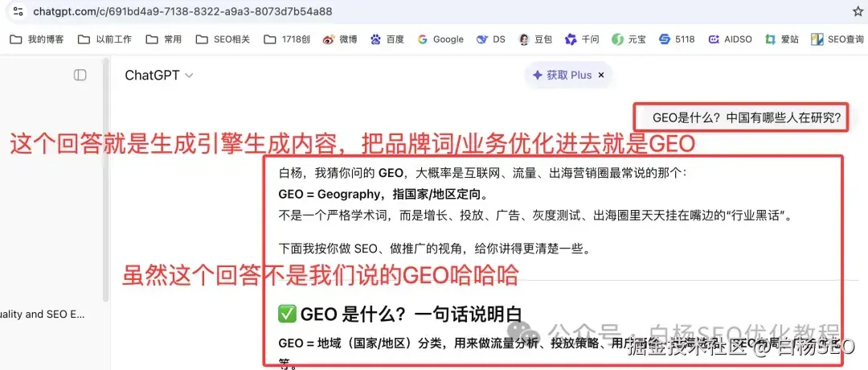Open the DS bookmark

point(491,39)
